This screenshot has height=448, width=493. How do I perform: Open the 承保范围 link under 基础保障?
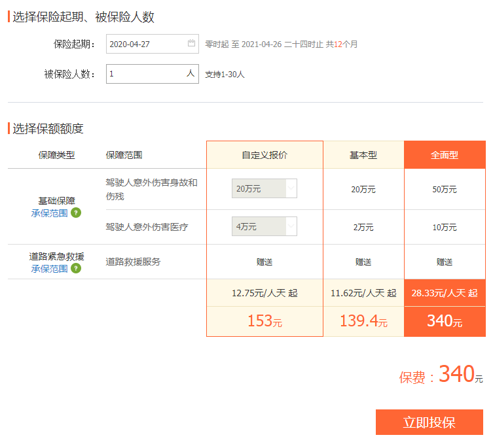pos(49,213)
